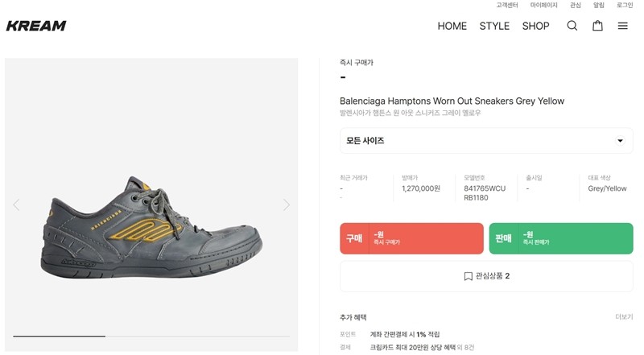Open the hamburger menu icon
The height and width of the screenshot is (355, 644).
click(622, 26)
